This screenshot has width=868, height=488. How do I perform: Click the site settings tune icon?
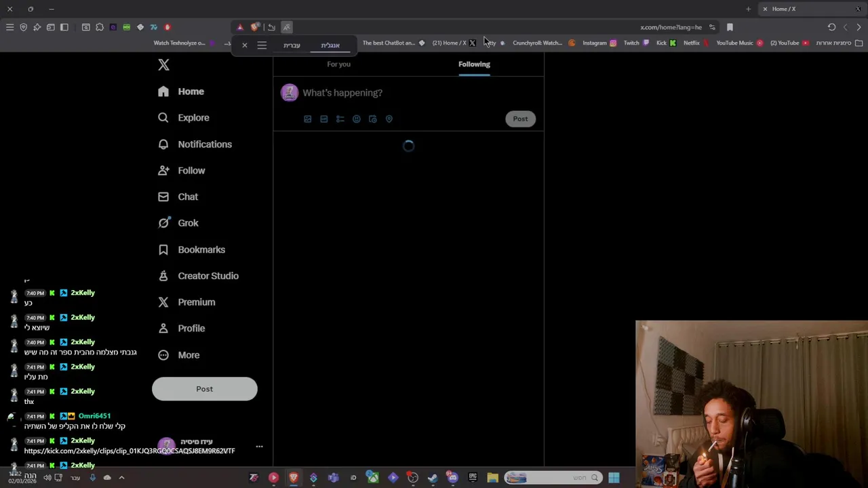(712, 27)
